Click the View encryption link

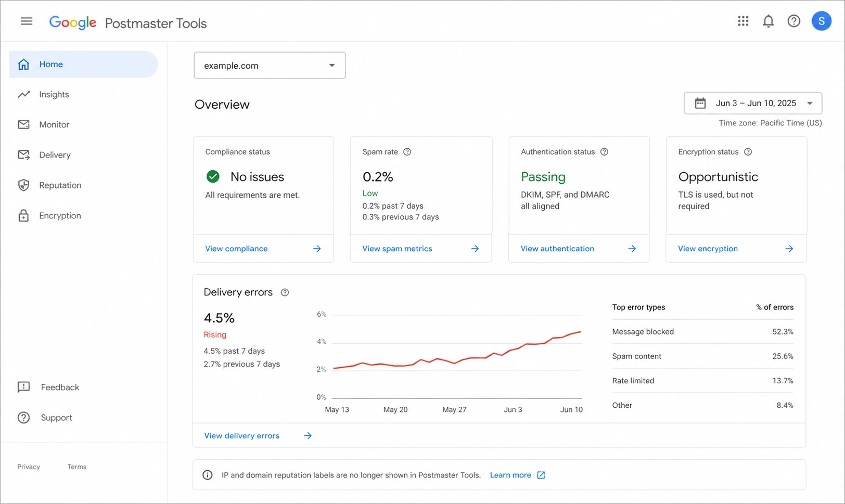pos(708,249)
